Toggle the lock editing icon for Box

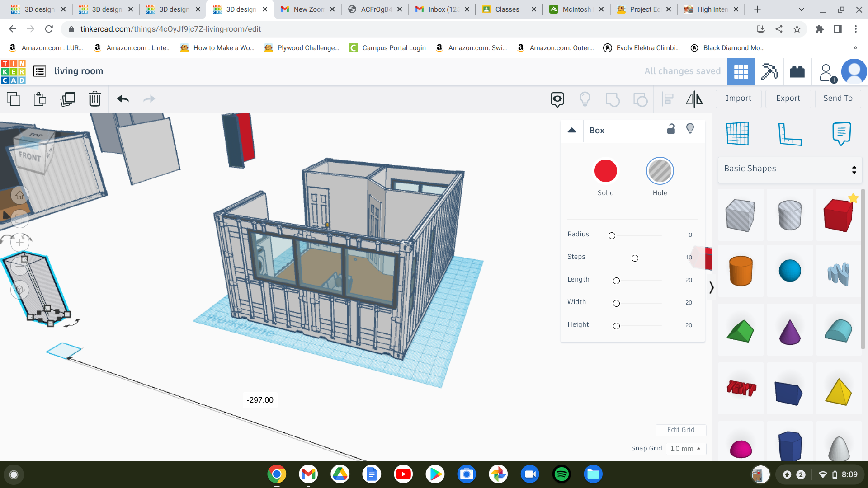point(671,129)
